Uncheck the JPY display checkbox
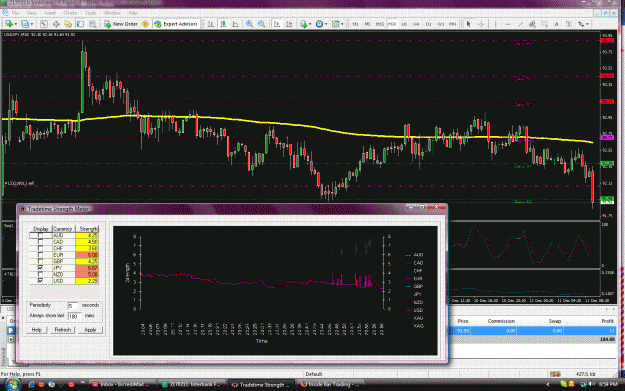Viewport: 625px width, 391px height. pos(40,268)
